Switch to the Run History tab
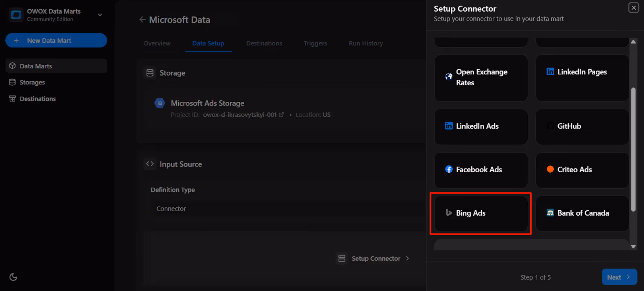 coord(366,43)
